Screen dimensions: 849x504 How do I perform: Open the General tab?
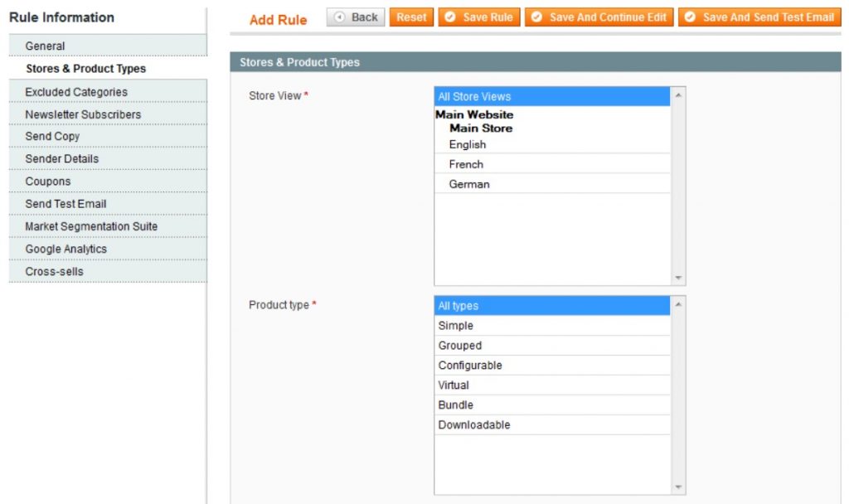click(45, 46)
